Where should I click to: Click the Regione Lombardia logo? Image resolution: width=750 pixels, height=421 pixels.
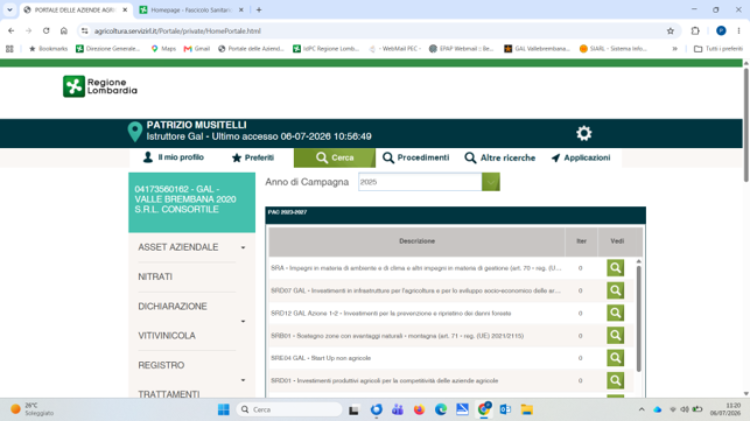(x=100, y=86)
